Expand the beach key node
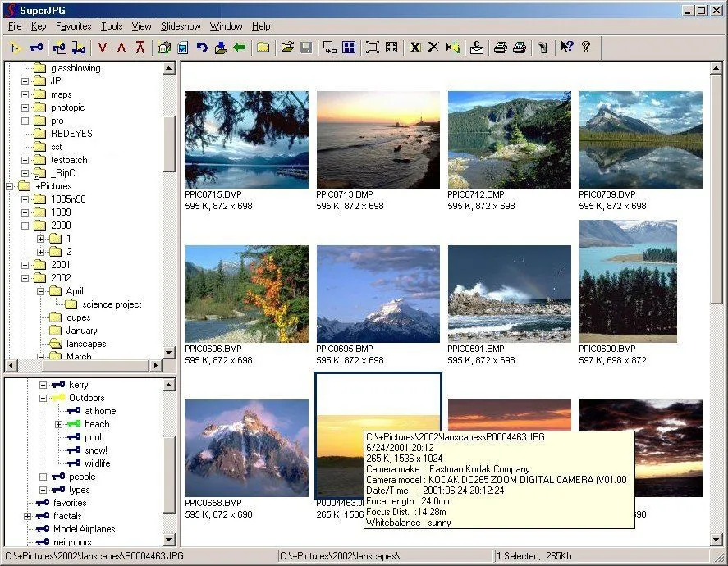Screen dimensions: 728x566 click(x=59, y=423)
